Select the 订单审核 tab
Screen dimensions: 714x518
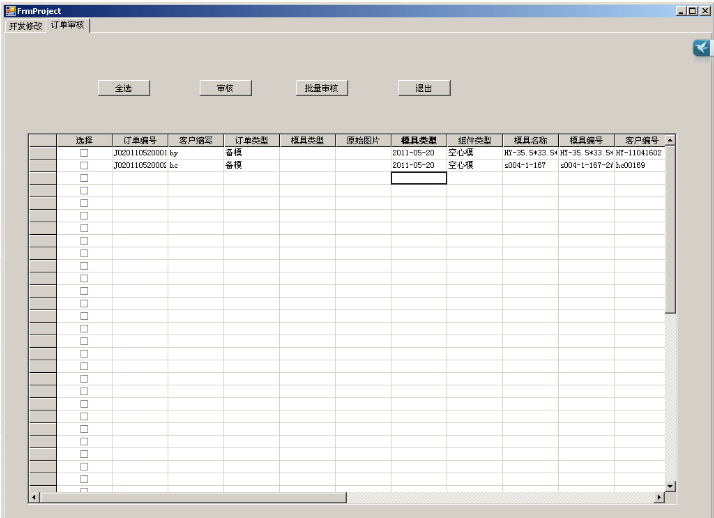tap(68, 25)
